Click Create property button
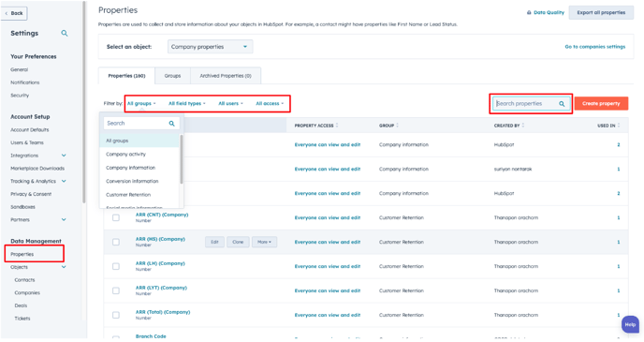644x342 pixels. click(601, 104)
